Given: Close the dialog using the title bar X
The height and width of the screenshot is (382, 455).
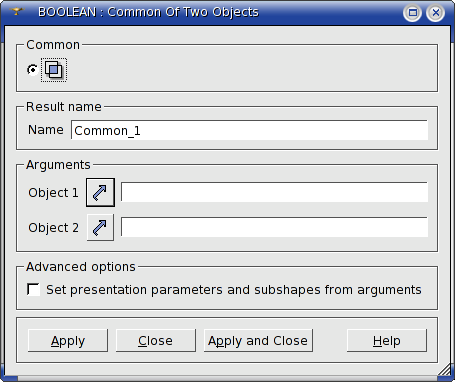Looking at the screenshot, I should pyautogui.click(x=435, y=13).
